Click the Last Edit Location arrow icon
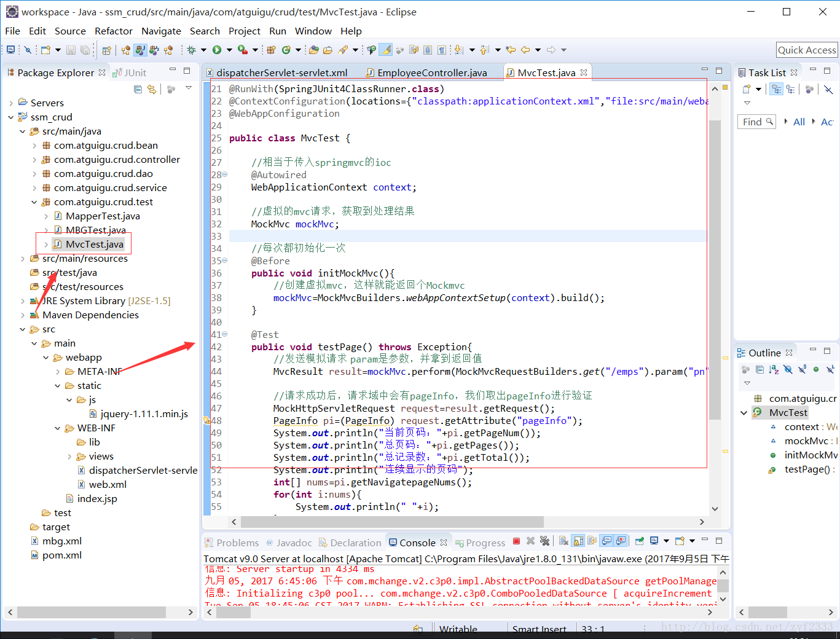840x639 pixels. point(511,50)
